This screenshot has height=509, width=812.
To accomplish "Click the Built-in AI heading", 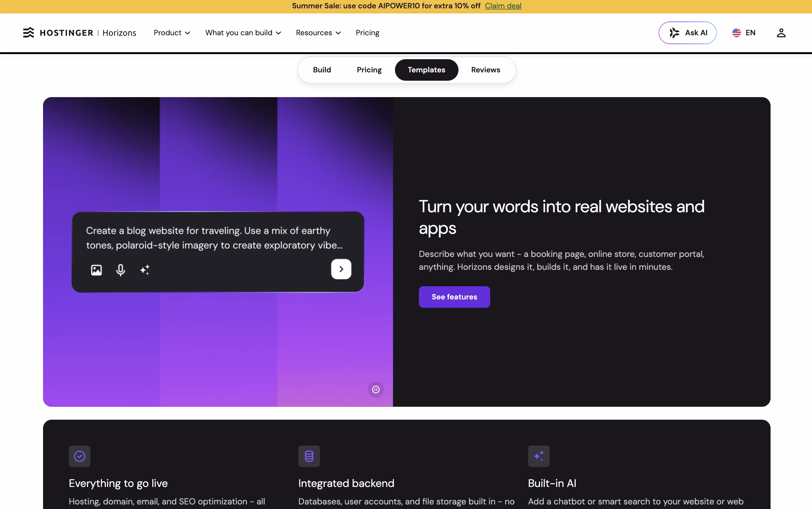I will click(552, 483).
